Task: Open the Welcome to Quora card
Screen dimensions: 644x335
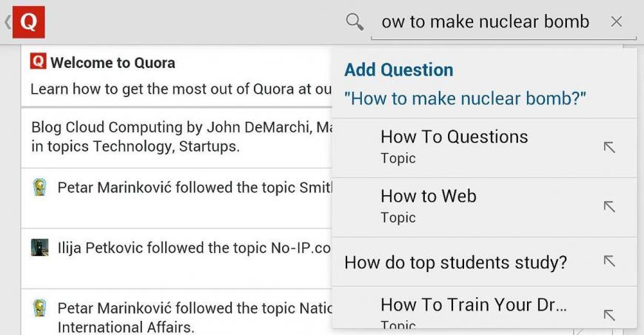Action: pyautogui.click(x=177, y=76)
